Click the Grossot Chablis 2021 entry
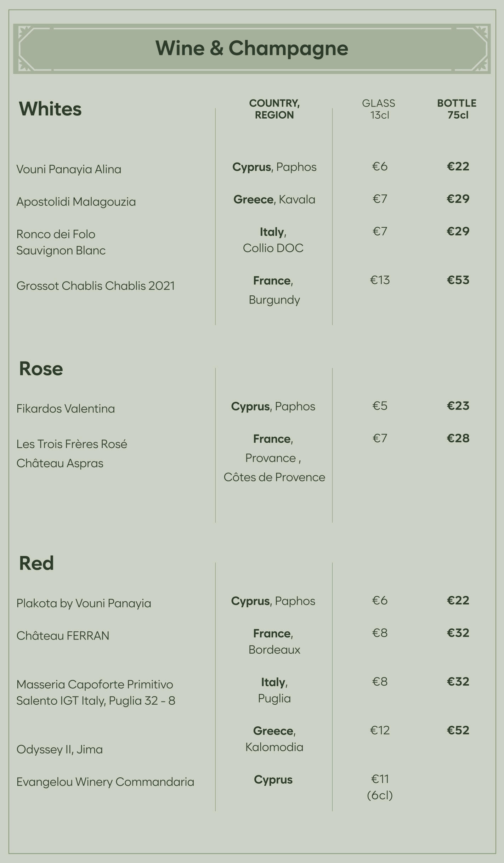Screen dimensions: 504x863 click(x=96, y=286)
